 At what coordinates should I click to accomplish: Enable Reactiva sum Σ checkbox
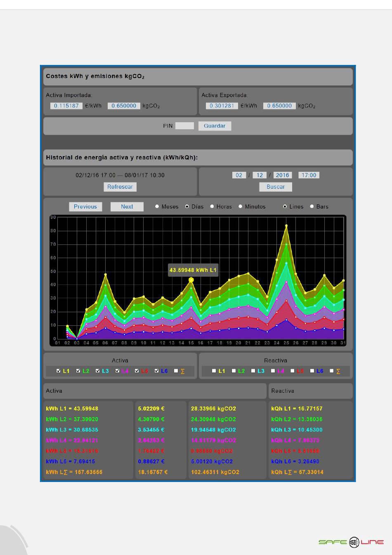pyautogui.click(x=332, y=371)
